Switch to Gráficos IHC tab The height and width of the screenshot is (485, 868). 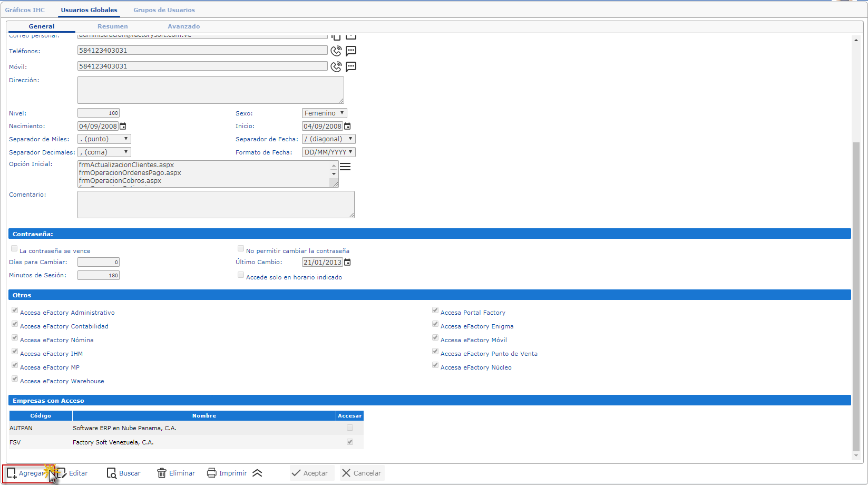click(x=25, y=10)
